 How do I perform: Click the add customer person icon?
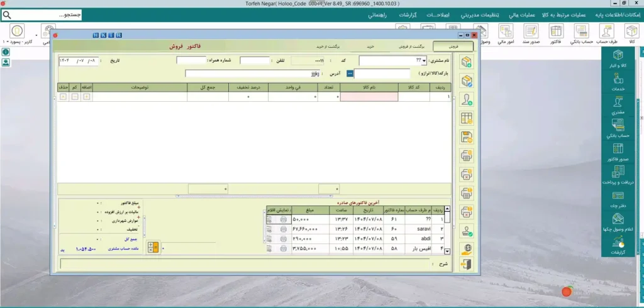pyautogui.click(x=467, y=99)
